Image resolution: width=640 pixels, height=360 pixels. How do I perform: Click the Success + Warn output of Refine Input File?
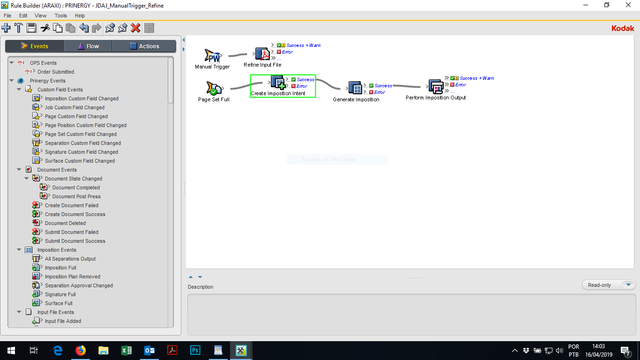[303, 45]
